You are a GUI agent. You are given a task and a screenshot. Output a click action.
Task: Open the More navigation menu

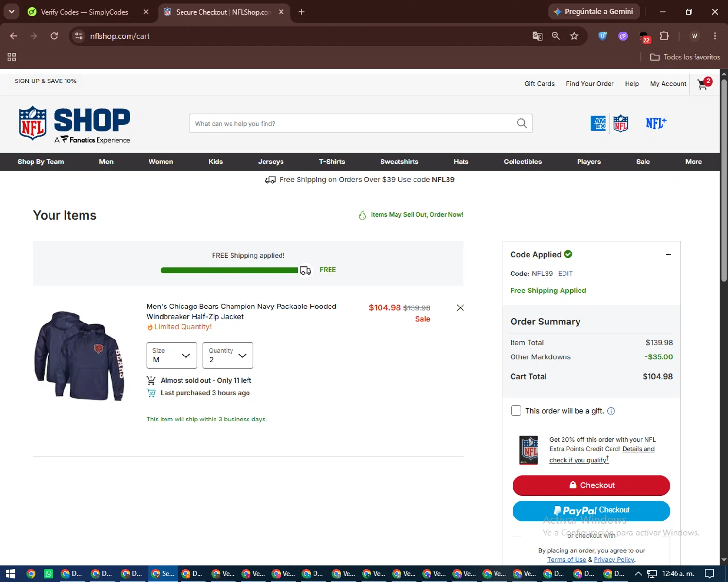pyautogui.click(x=694, y=162)
